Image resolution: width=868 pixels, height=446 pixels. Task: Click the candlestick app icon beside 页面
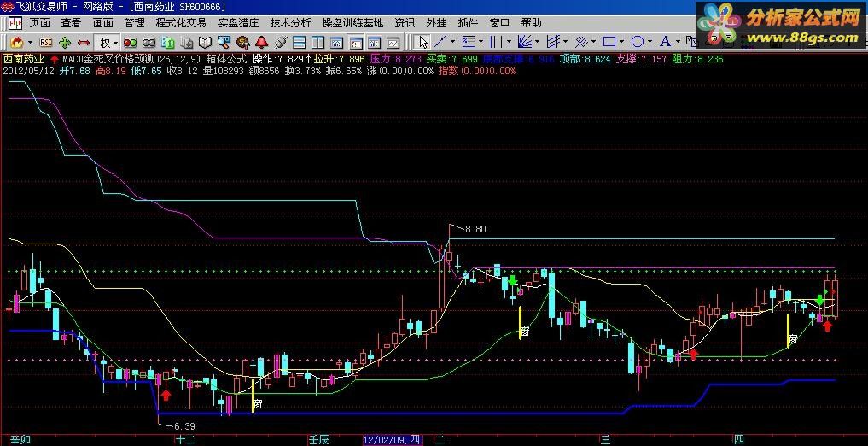15,23
